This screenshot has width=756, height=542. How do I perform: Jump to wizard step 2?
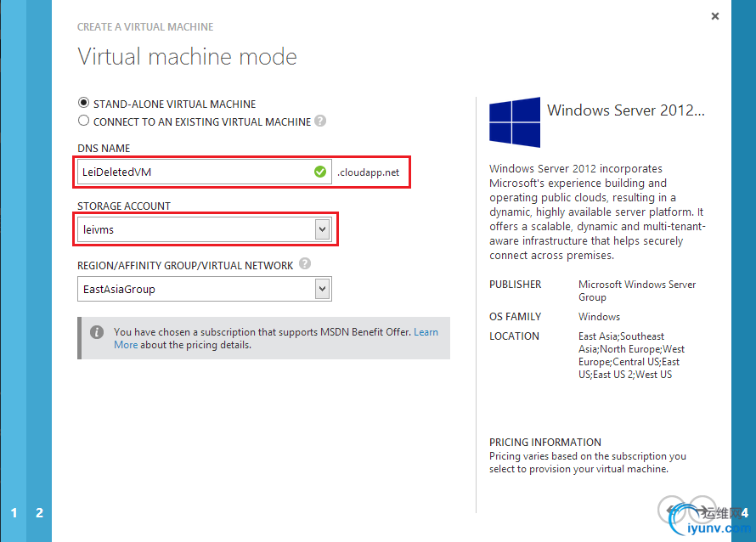tap(40, 512)
